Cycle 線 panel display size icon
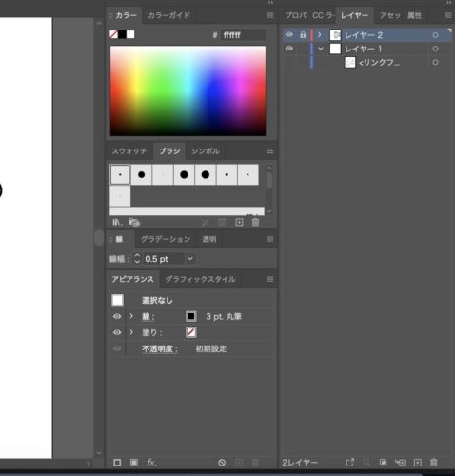 (110, 239)
